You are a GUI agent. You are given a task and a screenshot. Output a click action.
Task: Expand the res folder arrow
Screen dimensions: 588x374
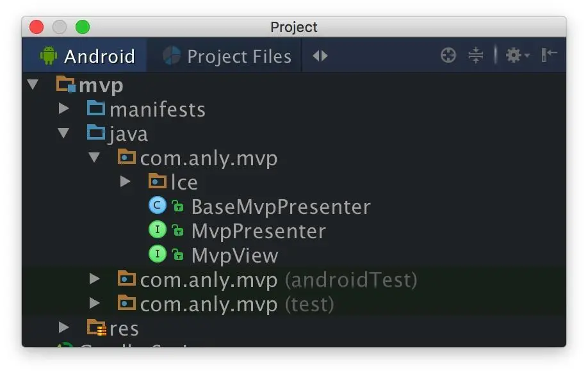[64, 328]
